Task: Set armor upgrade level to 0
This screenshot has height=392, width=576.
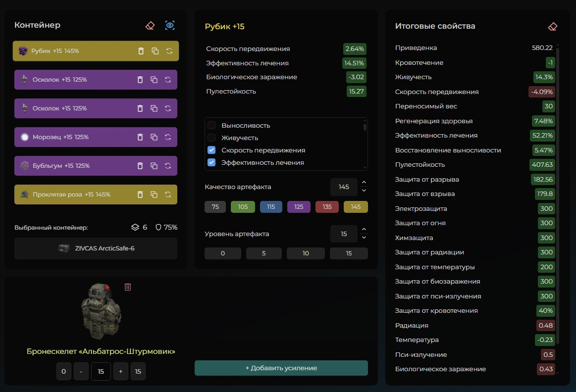Action: (x=63, y=371)
